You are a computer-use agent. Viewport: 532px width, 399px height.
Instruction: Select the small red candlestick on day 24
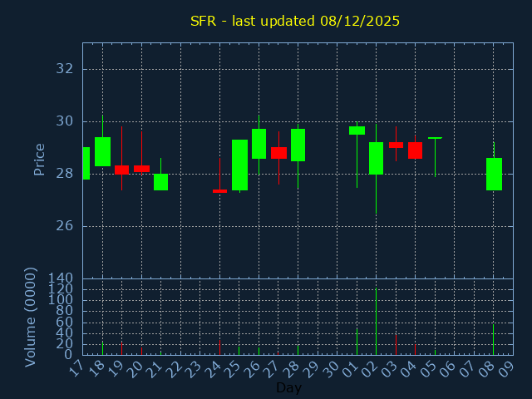(x=219, y=190)
